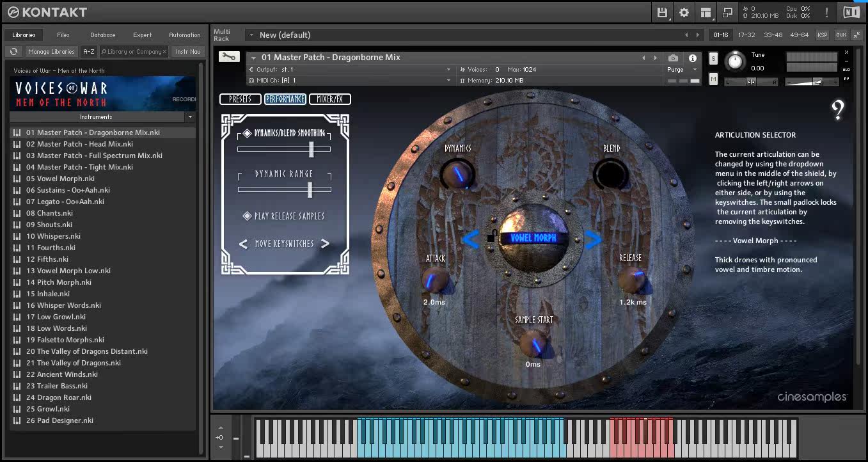Viewport: 868px width, 462px height.
Task: Click the Instruments button under library banner
Action: click(96, 117)
